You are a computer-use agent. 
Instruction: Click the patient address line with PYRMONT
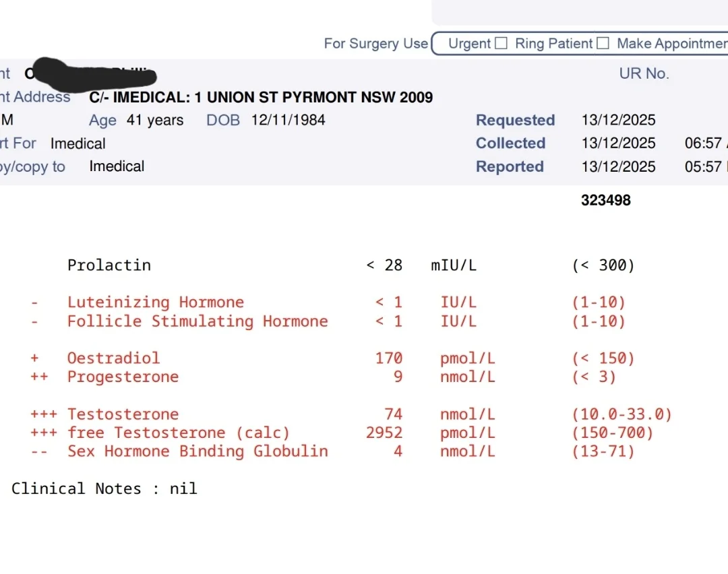tap(261, 98)
